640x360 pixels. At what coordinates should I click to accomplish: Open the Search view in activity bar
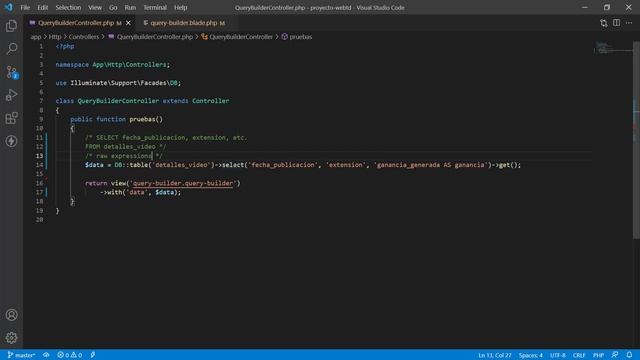pos(11,49)
